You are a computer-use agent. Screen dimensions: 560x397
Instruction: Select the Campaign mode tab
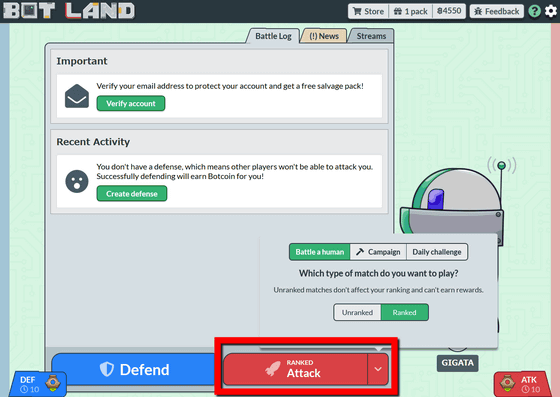379,252
